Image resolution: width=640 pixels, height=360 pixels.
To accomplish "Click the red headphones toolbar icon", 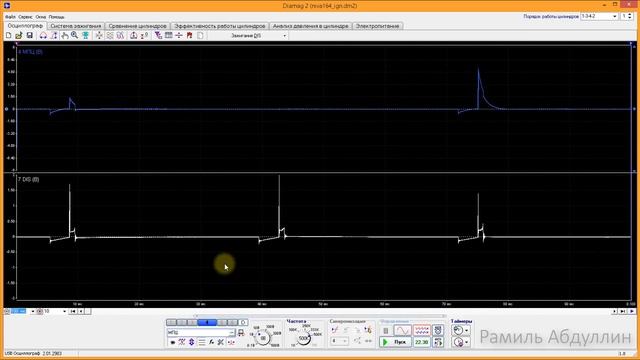I will tap(43, 36).
